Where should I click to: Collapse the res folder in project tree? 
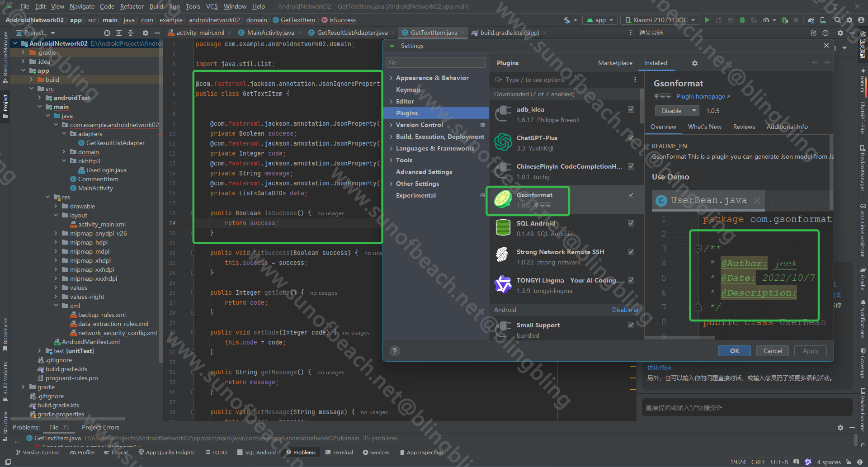pyautogui.click(x=48, y=197)
